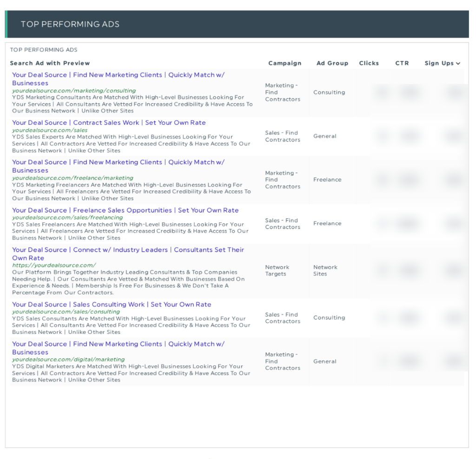476x459 pixels.
Task: Click the Ad Group column header
Action: (332, 63)
